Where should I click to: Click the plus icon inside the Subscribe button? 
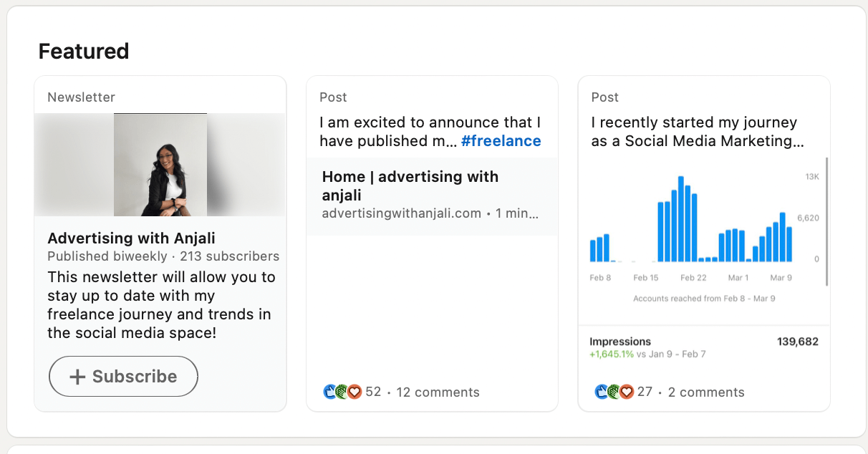[79, 376]
